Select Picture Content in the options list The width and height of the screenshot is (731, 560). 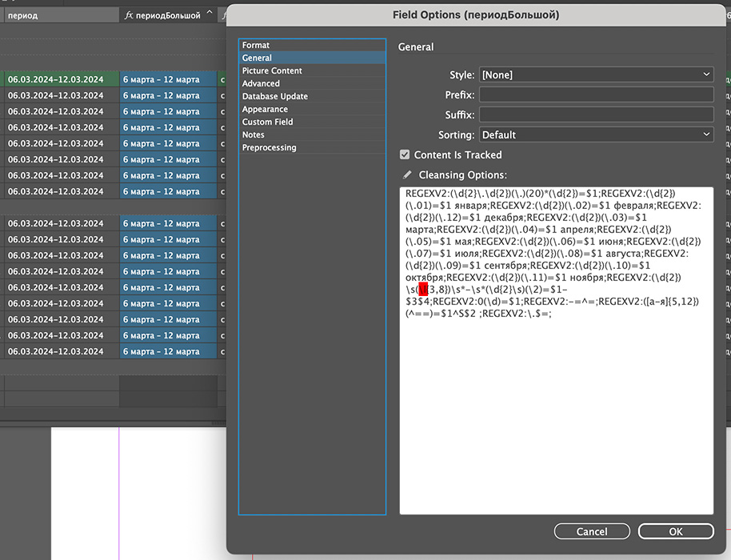click(312, 70)
